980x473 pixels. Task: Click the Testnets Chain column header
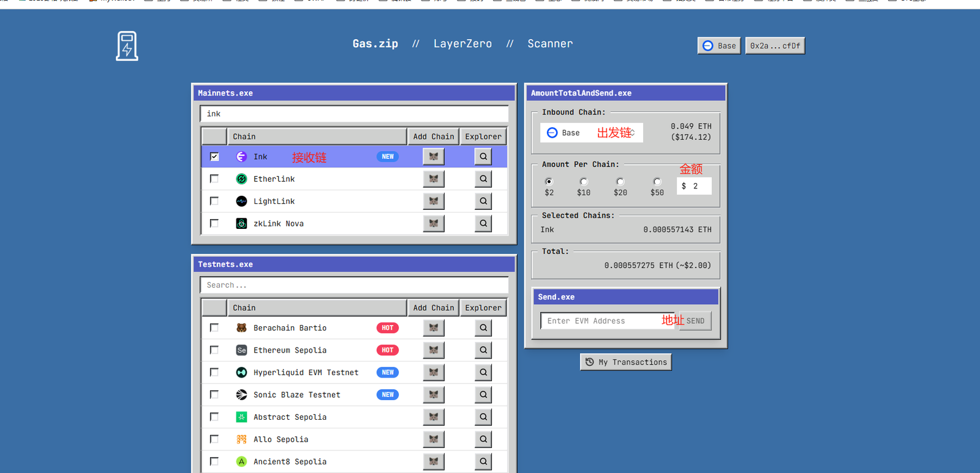(317, 308)
